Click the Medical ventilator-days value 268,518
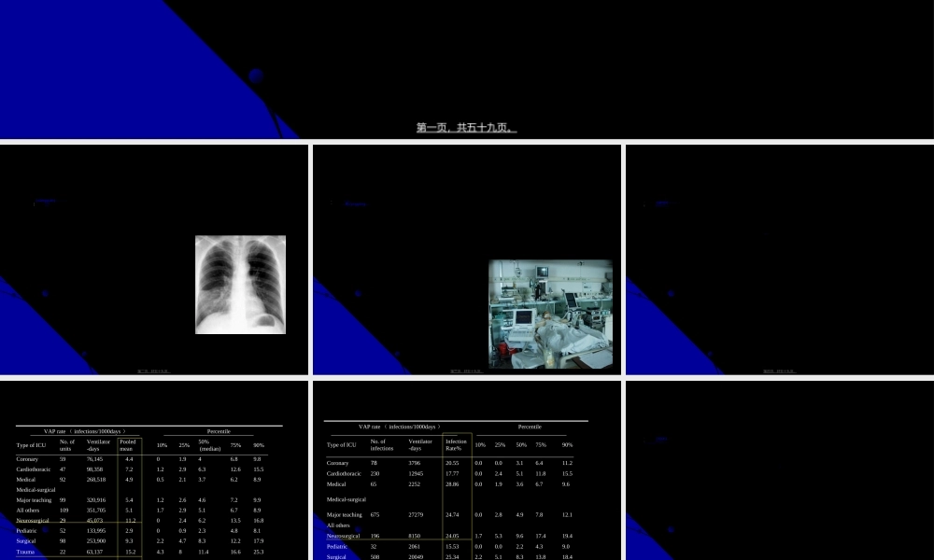 tap(96, 479)
